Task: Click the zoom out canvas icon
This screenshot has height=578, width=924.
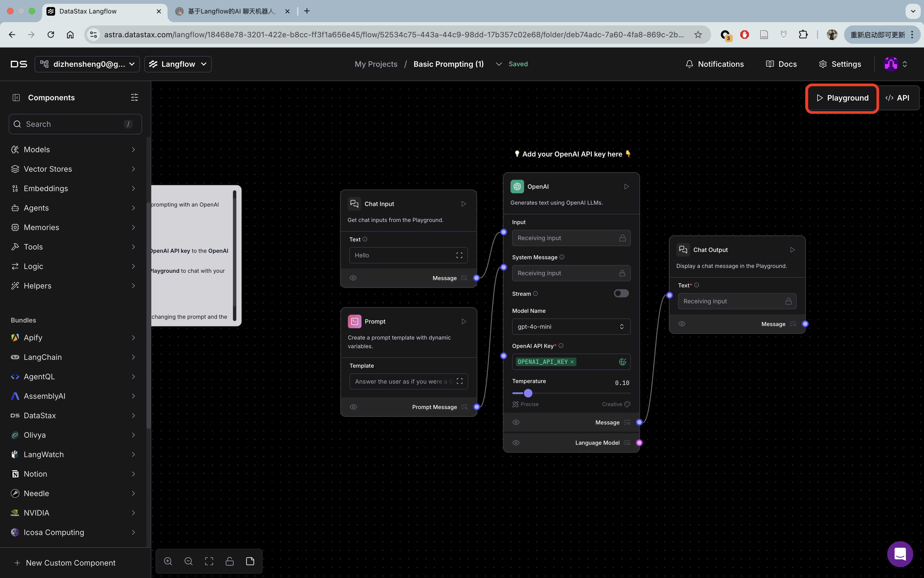Action: pyautogui.click(x=188, y=561)
